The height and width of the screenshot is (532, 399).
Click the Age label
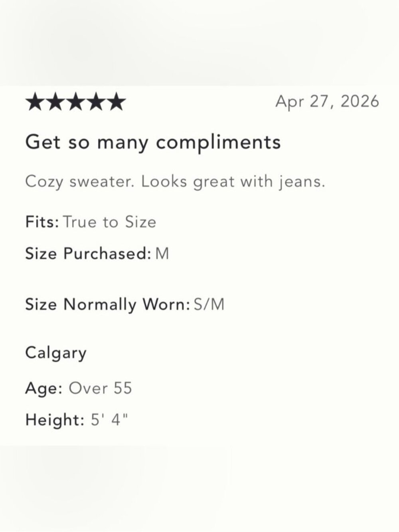(44, 389)
